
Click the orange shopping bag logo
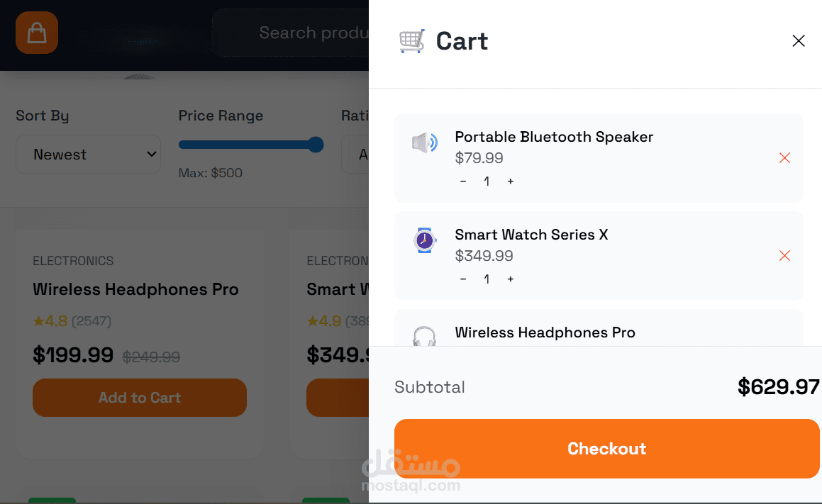point(37,33)
